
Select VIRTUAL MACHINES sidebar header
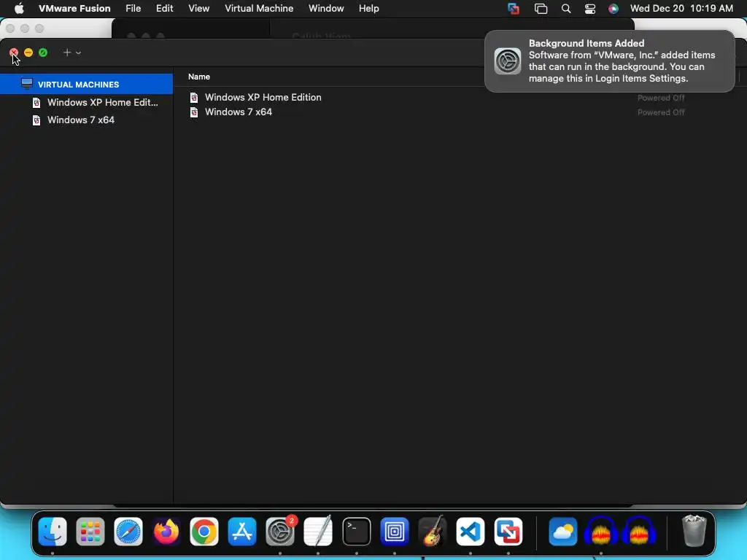[x=86, y=85]
